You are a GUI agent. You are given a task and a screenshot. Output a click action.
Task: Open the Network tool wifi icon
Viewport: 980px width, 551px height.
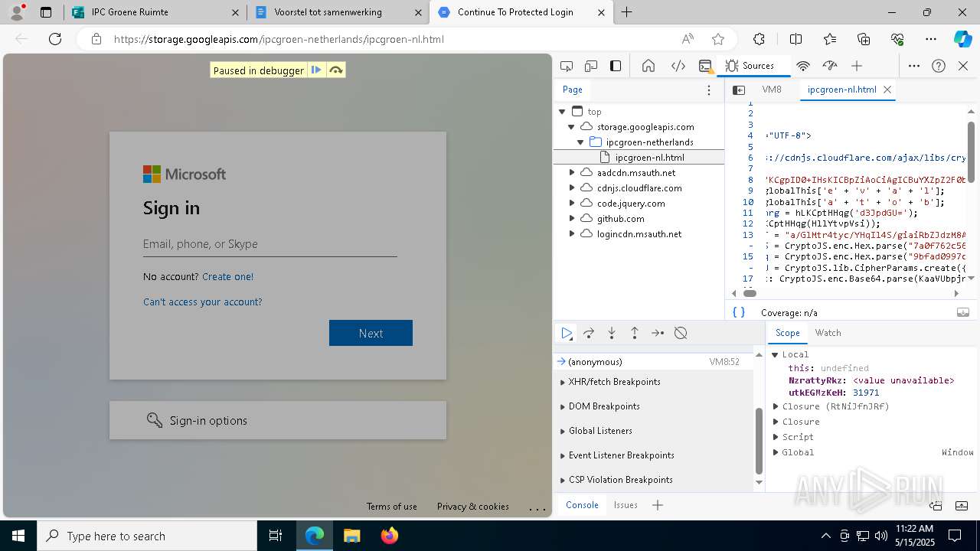803,66
